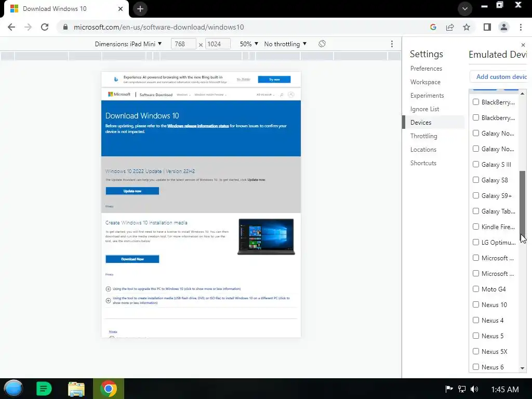Close the DevTools Settings panel
This screenshot has width=532, height=399.
(523, 45)
